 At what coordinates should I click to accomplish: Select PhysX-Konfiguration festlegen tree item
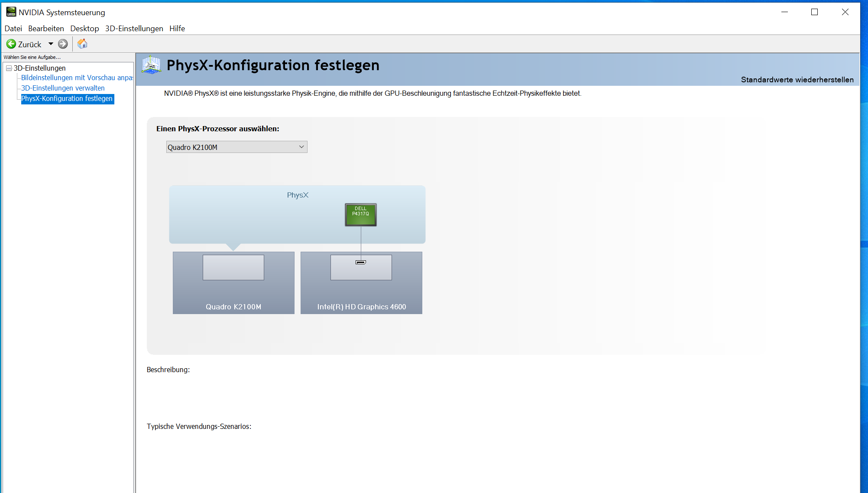pos(68,99)
